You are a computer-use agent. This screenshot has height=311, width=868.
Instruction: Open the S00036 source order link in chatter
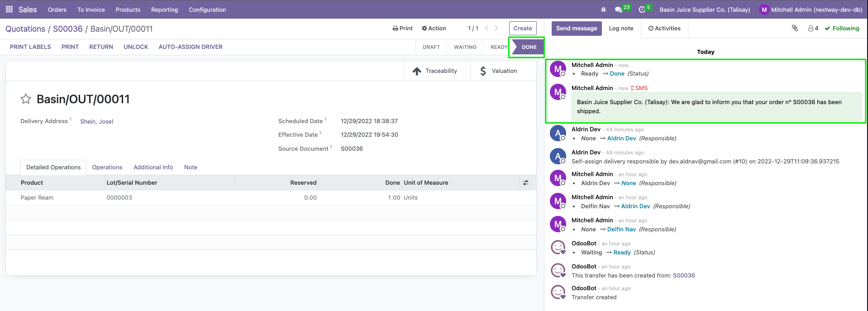click(683, 275)
